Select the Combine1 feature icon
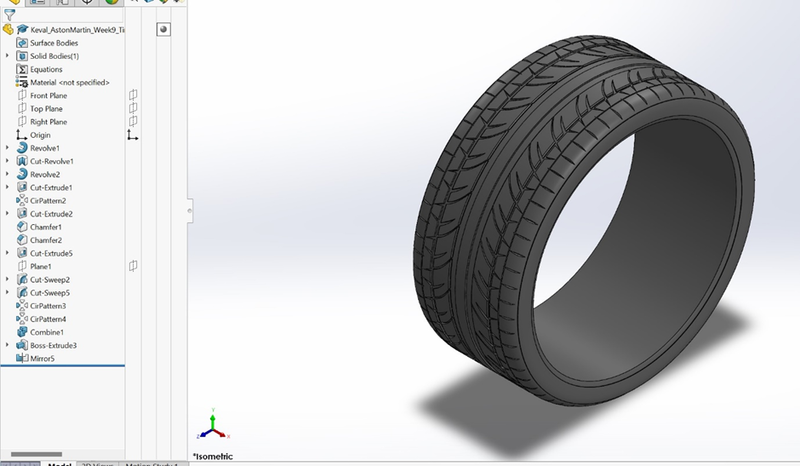This screenshot has height=466, width=800. coord(22,332)
